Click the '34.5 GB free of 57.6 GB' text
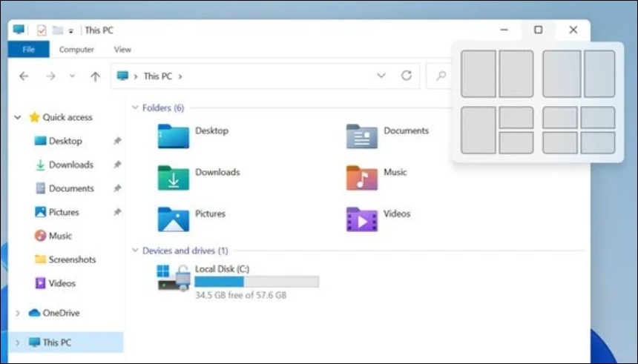The image size is (638, 364). (x=240, y=295)
